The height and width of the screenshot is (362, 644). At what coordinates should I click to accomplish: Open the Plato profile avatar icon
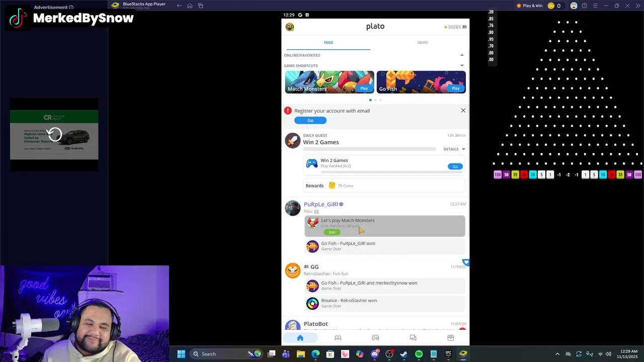pos(290,27)
